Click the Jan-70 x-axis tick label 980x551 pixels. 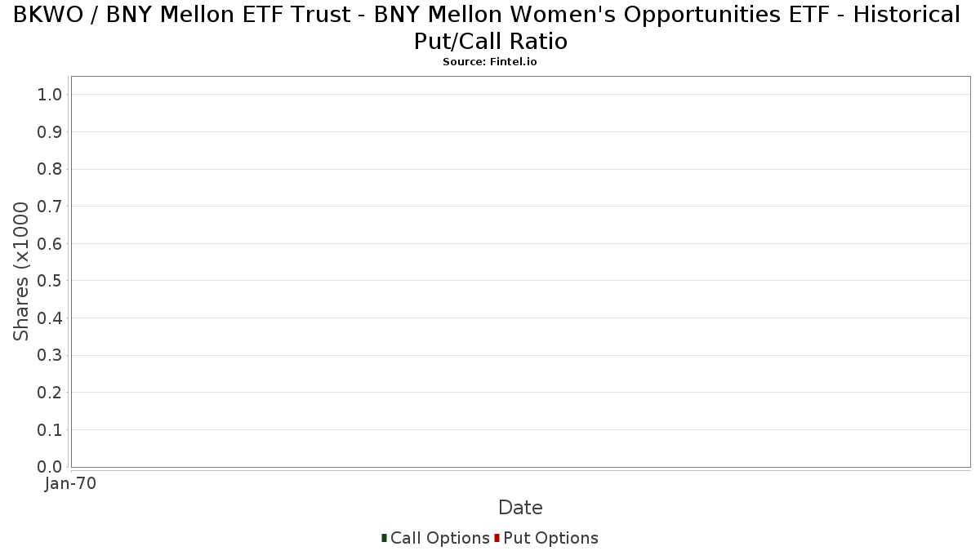tap(71, 484)
